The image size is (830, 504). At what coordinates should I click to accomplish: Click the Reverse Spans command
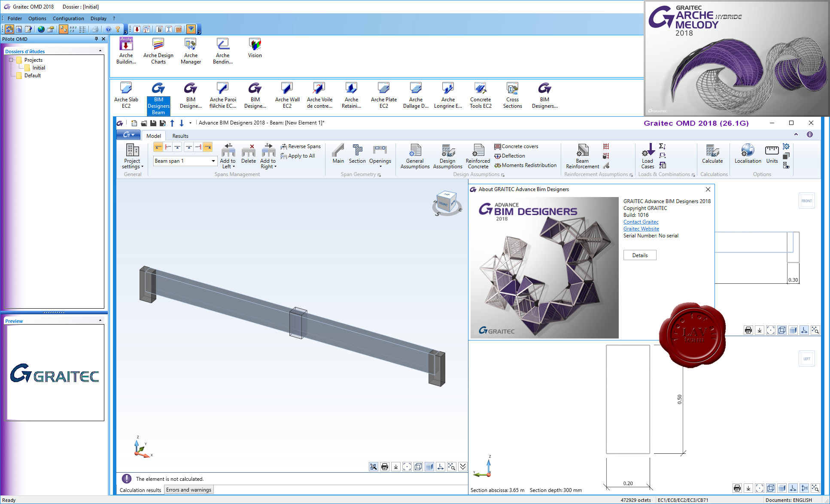pos(301,146)
